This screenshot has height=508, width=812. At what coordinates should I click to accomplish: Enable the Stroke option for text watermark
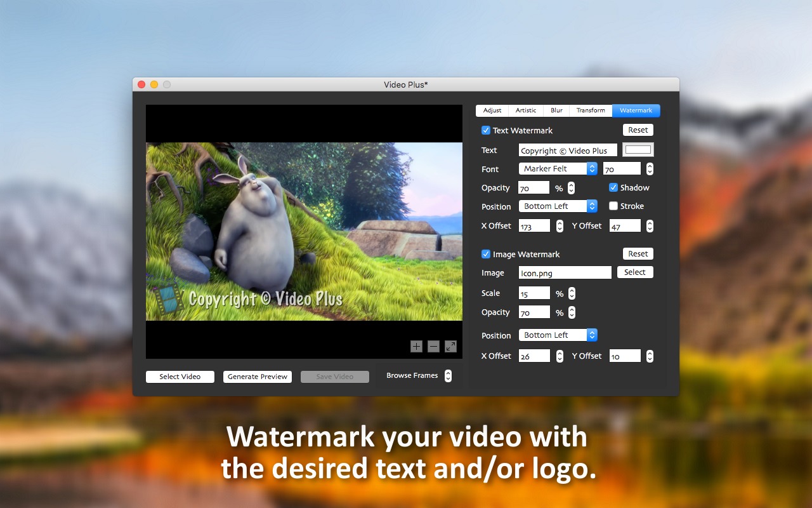click(x=613, y=206)
